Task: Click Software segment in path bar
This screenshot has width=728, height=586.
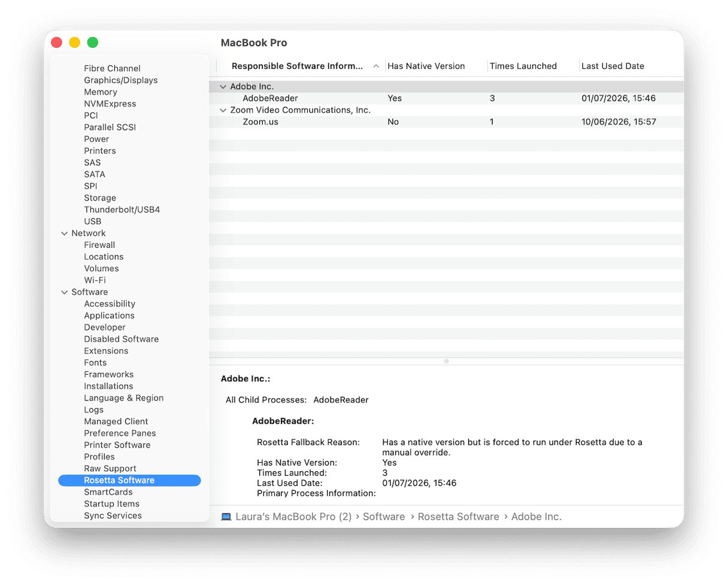Action: (x=384, y=517)
